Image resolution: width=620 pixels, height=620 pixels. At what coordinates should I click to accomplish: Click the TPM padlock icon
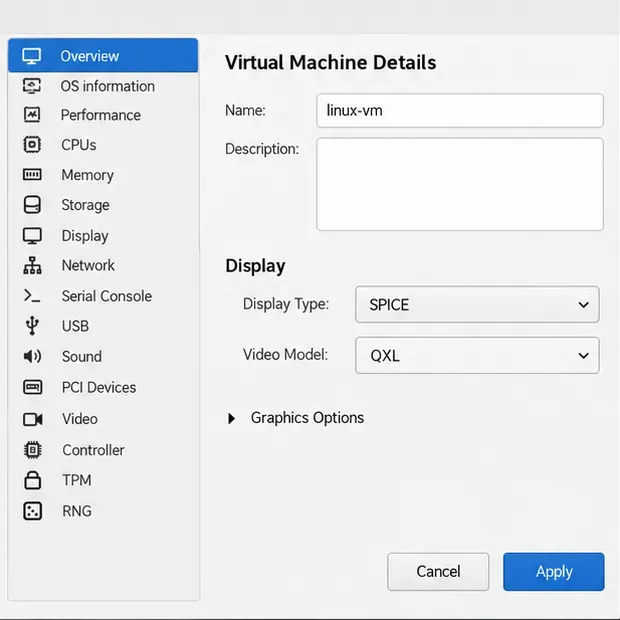tap(32, 480)
